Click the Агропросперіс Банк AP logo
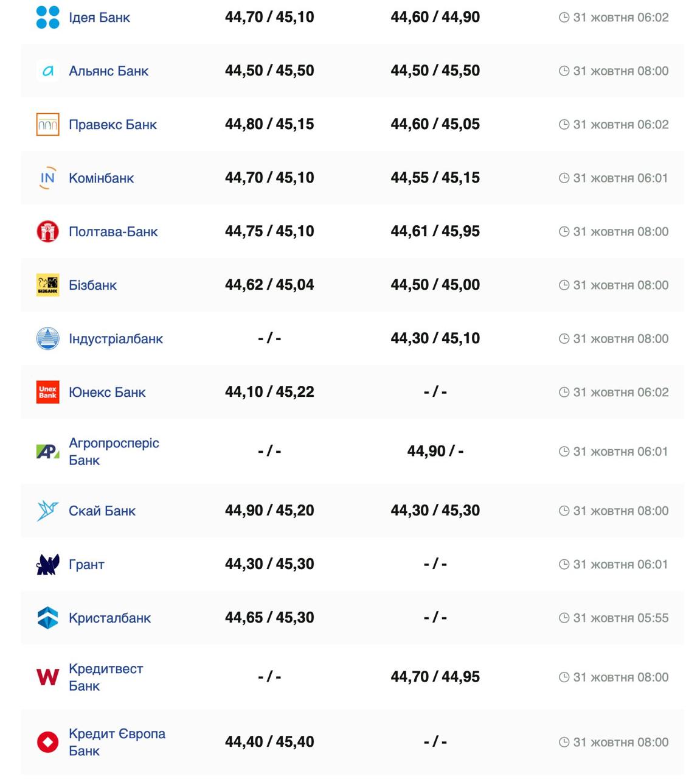 (48, 452)
